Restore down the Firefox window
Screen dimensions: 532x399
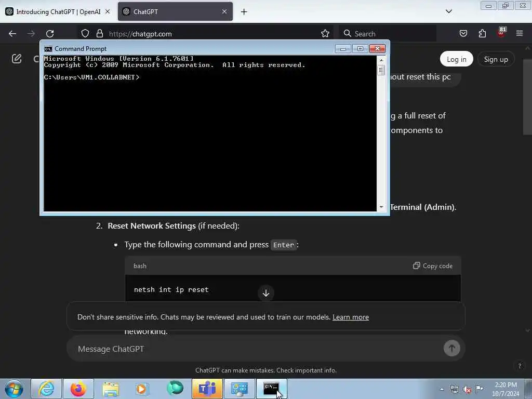(x=506, y=5)
